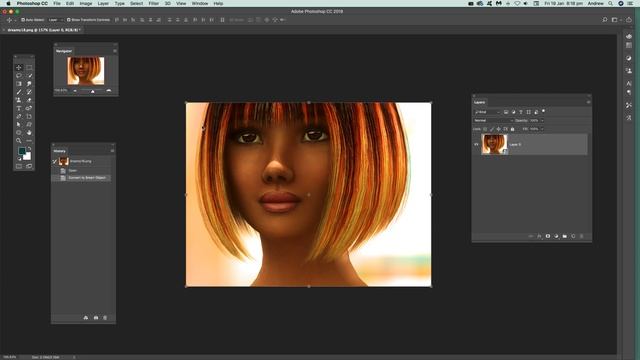Toggle layer filtering on/off switch
This screenshot has height=360, width=640.
(x=544, y=111)
